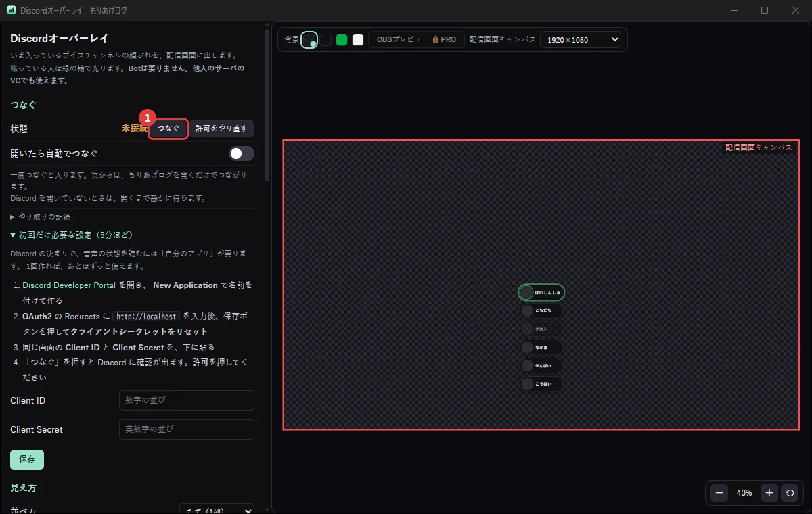Screen dimensions: 812x514
Task: Close the もりあげログ window
Action: pos(796,10)
